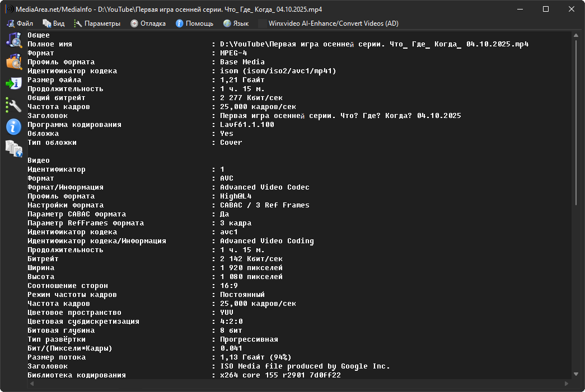
Task: Open the Отладка menu
Action: click(148, 23)
